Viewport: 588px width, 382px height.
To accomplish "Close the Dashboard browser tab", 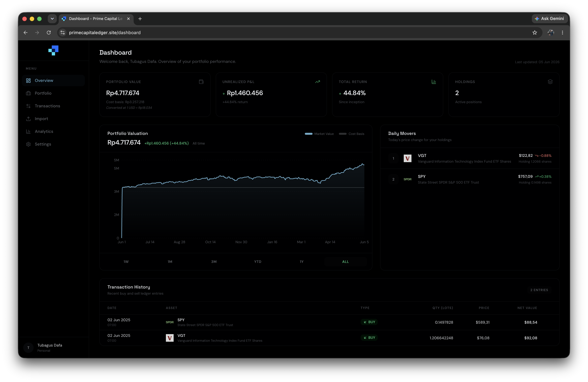I will (128, 19).
